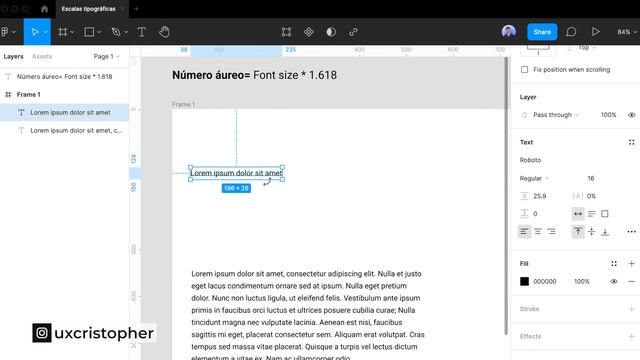Align text to vertical middle
This screenshot has width=640, height=360.
pos(591,232)
